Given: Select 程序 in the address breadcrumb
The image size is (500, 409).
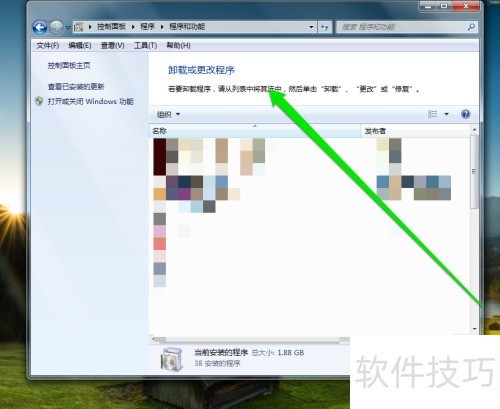Looking at the screenshot, I should click(147, 27).
